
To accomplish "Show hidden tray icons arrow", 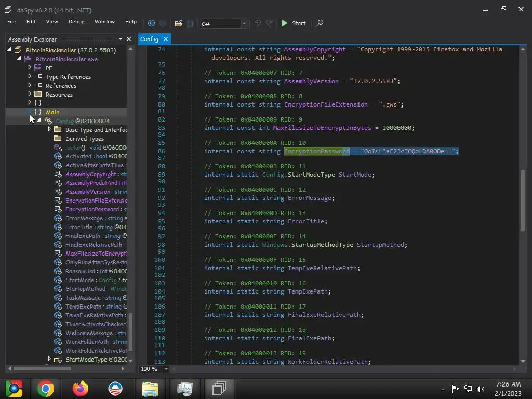I will (443, 389).
